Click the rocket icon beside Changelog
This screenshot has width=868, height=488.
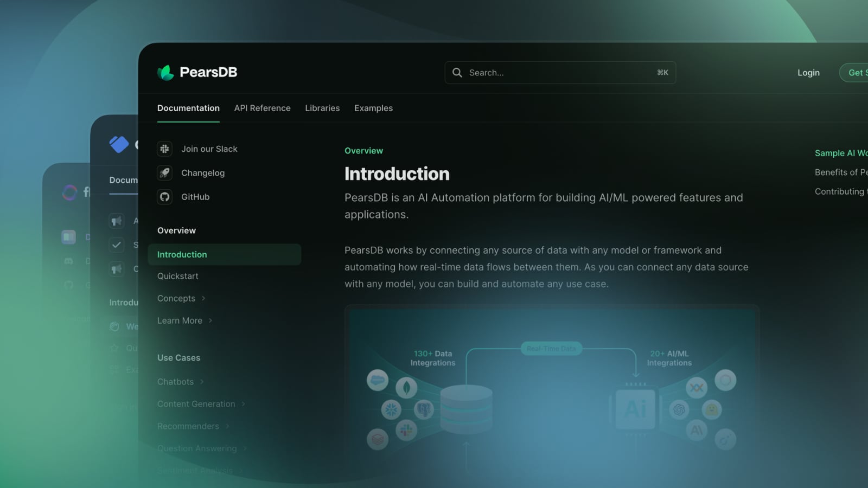click(x=164, y=173)
